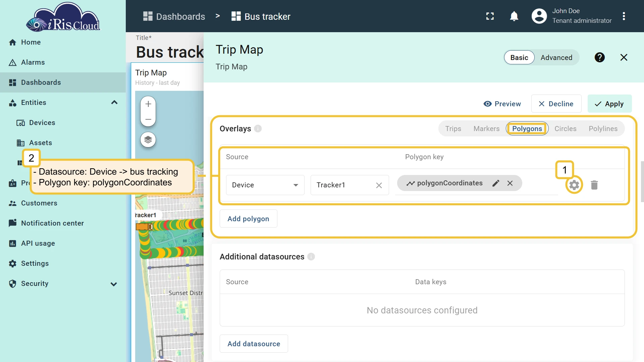Image resolution: width=644 pixels, height=362 pixels.
Task: Clear Tracker1 entity field
Action: (379, 185)
